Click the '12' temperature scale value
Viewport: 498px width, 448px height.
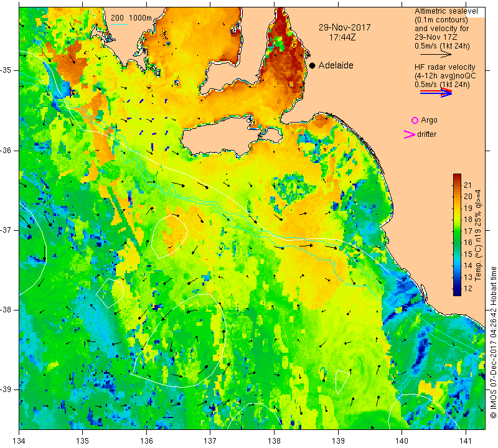pos(468,289)
